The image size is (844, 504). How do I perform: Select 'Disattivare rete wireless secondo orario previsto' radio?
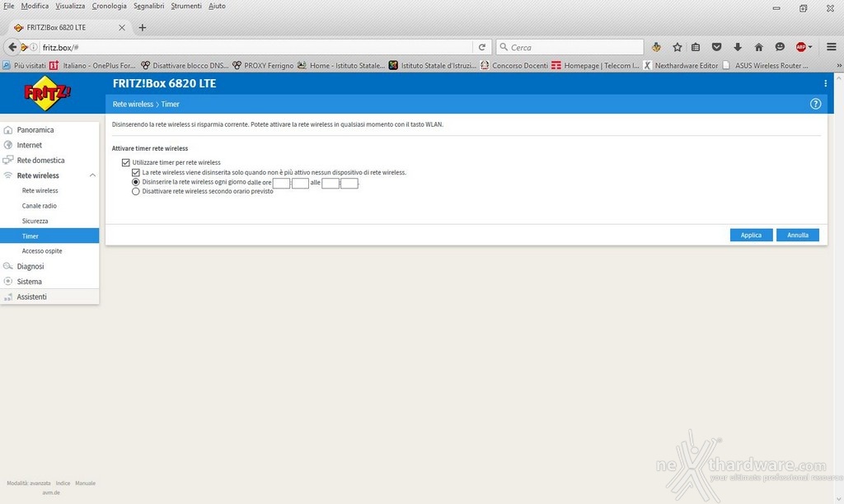point(136,192)
